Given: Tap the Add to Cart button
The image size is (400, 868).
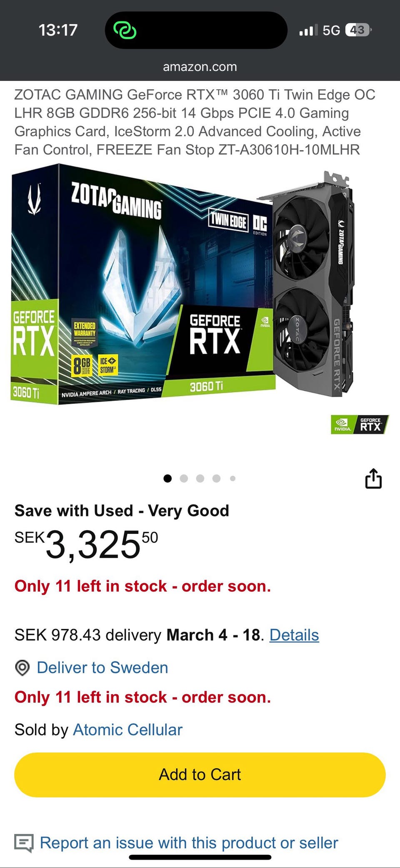Looking at the screenshot, I should click(x=200, y=775).
